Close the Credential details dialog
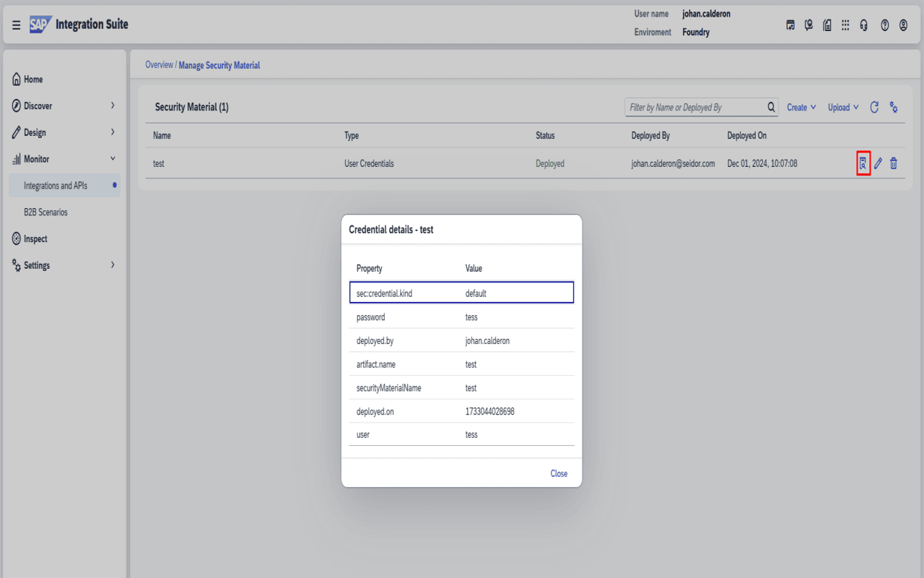This screenshot has height=578, width=924. tap(559, 473)
